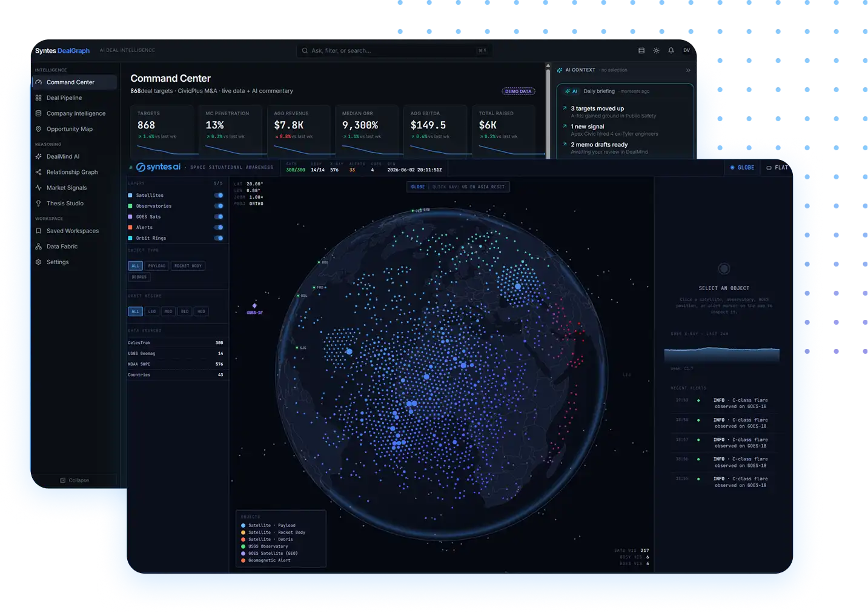Click the DEMO DATA badge
The image size is (868, 613).
tap(518, 91)
